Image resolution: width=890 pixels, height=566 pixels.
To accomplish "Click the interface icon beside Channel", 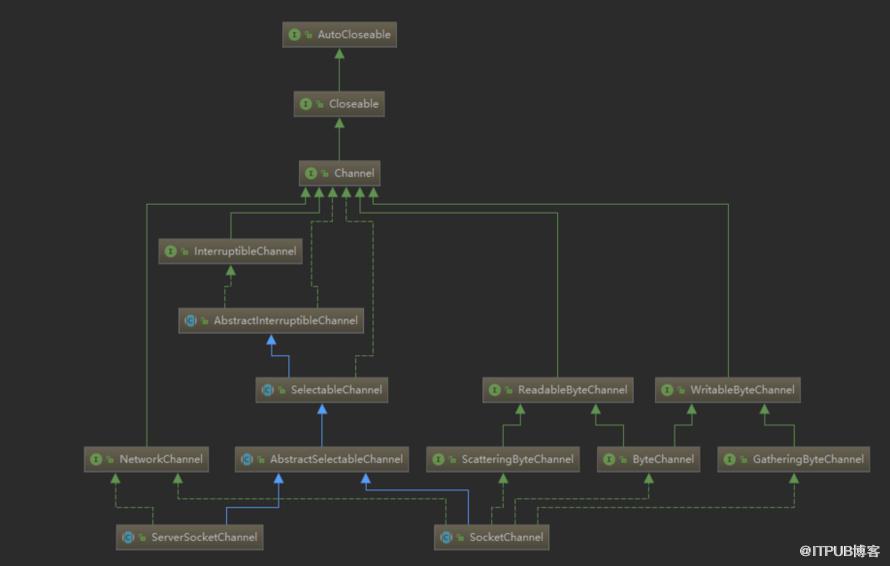I will [x=310, y=173].
